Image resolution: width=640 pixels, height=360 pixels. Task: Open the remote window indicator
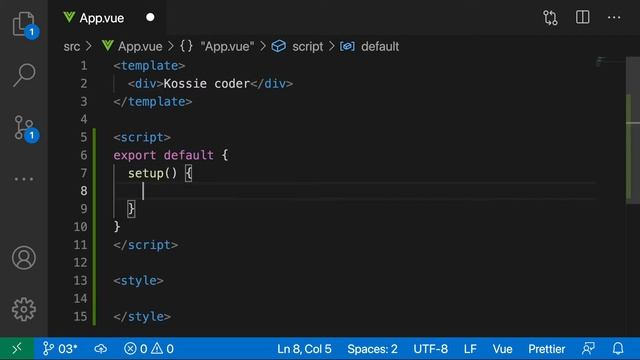click(17, 349)
